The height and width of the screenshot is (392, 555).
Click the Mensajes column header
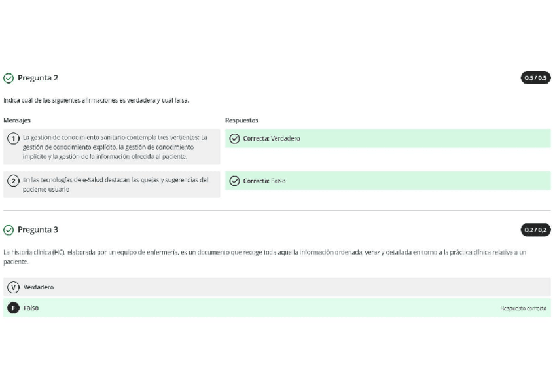[x=17, y=120]
